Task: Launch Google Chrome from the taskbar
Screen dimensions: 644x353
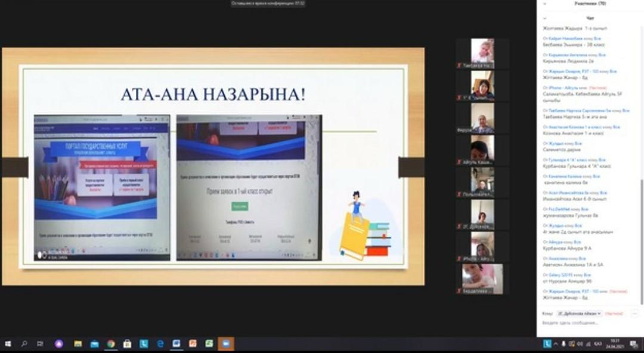Action: (x=111, y=344)
